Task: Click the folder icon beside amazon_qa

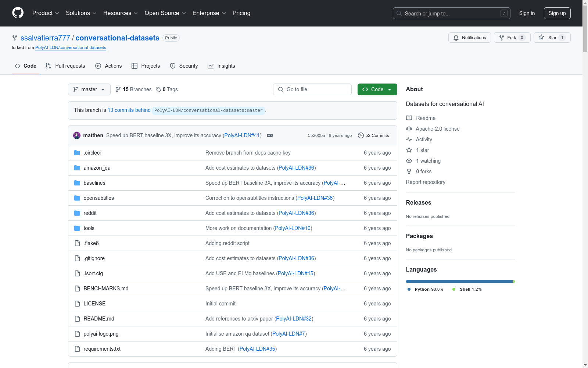Action: coord(77,168)
